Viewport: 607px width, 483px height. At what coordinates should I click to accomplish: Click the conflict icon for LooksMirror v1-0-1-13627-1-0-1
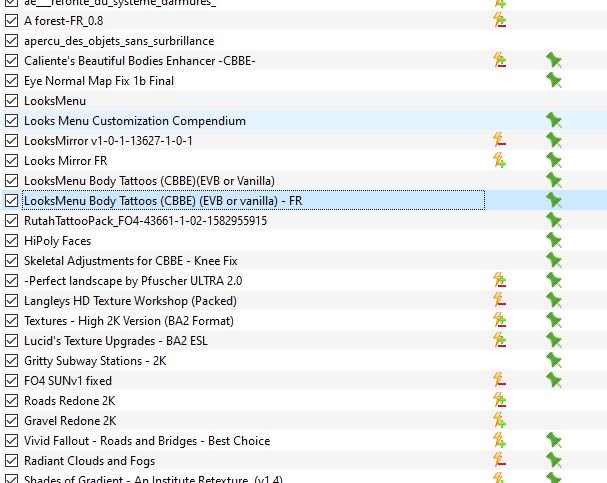(x=499, y=140)
